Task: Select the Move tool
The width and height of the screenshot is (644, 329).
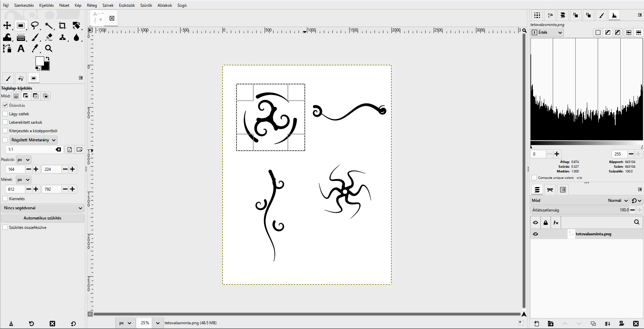Action: click(x=7, y=26)
